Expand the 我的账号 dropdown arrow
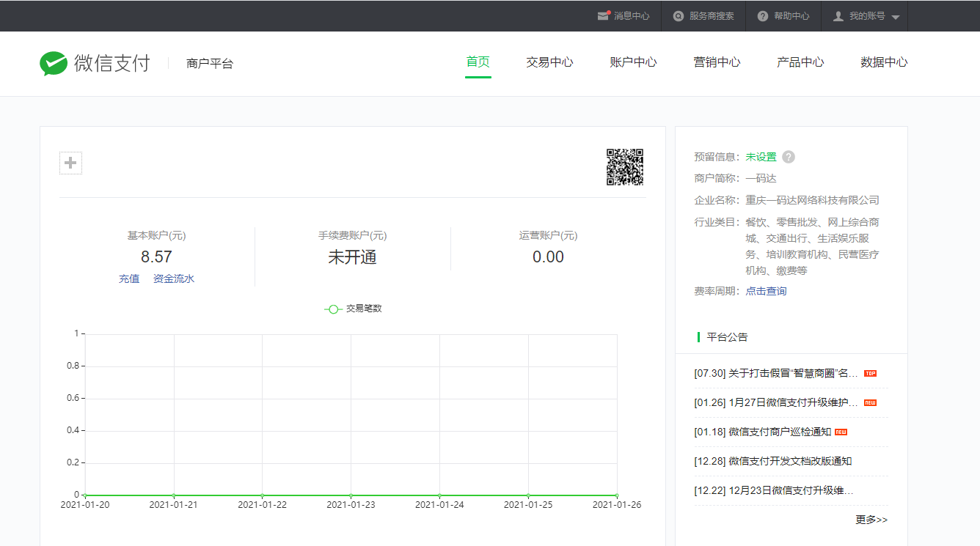Image resolution: width=980 pixels, height=546 pixels. click(x=896, y=17)
